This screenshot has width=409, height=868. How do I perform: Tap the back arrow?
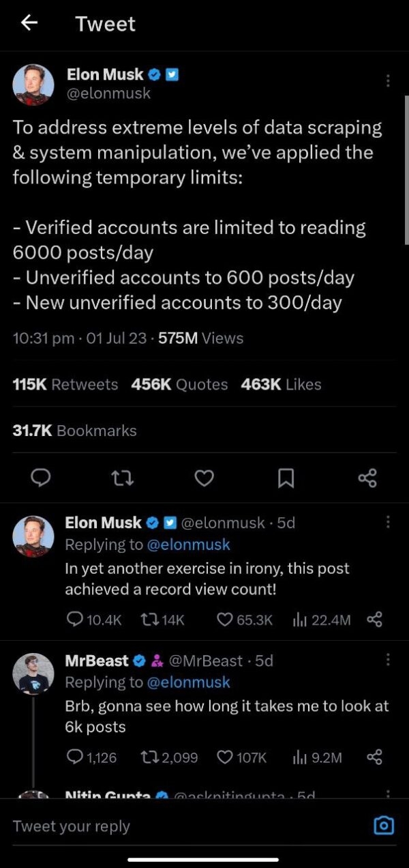(x=29, y=23)
